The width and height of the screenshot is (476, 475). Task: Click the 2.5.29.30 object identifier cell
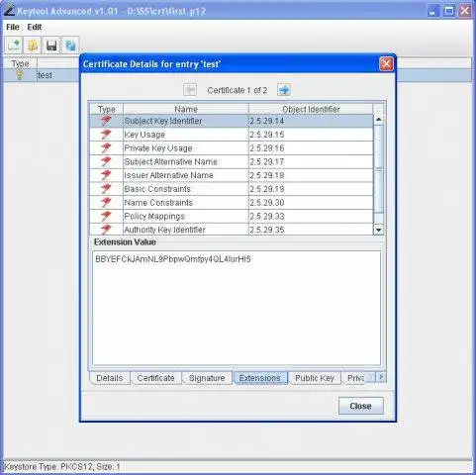[x=311, y=202]
